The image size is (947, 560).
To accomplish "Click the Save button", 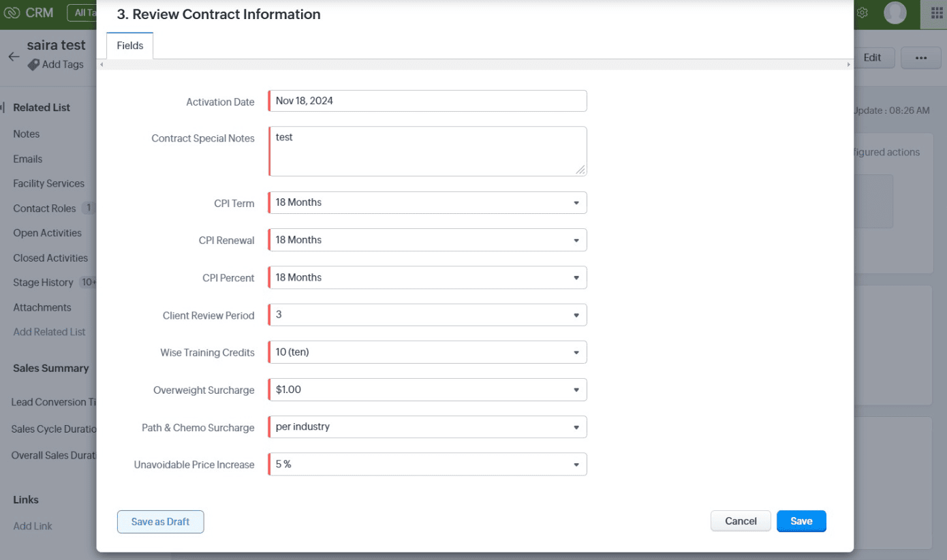I will coord(801,521).
